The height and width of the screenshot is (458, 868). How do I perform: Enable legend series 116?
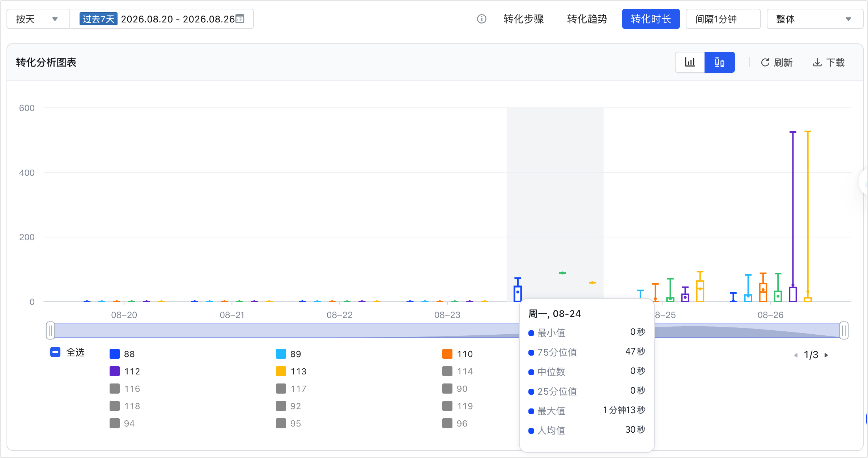click(125, 389)
